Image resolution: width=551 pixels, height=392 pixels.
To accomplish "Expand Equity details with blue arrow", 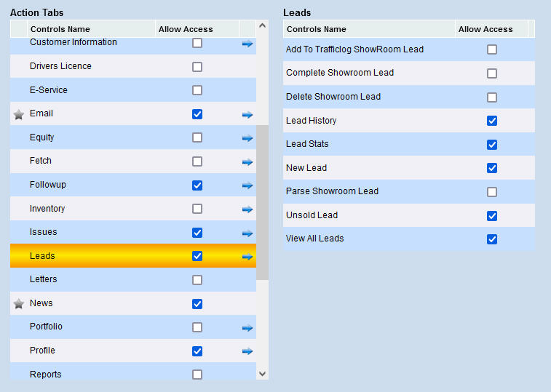I will click(x=247, y=138).
